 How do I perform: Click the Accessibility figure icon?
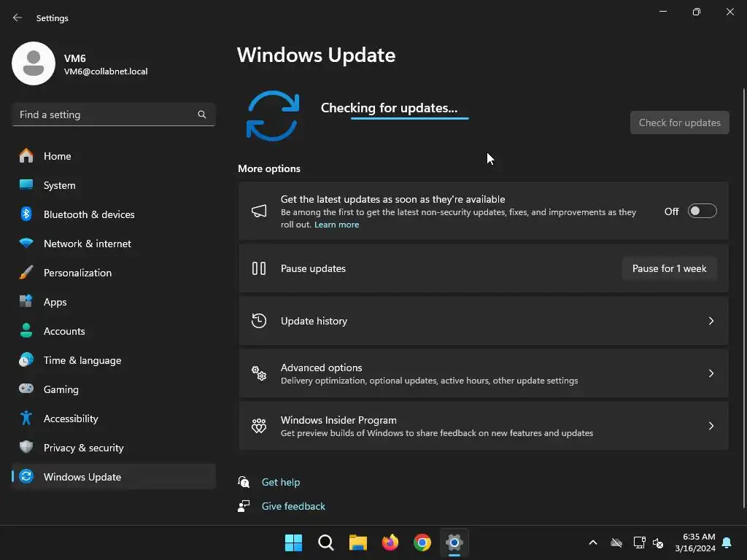[x=26, y=418]
